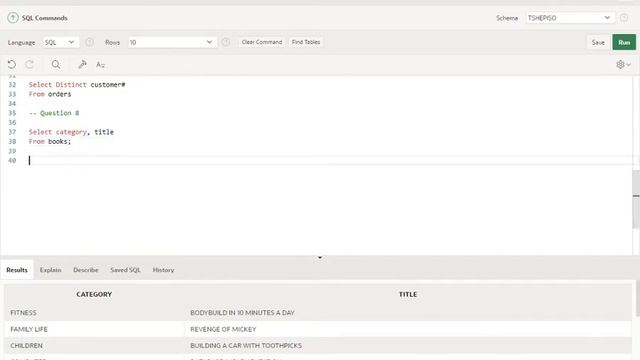Click the SQL Commands up-arrow icon

coord(13,18)
